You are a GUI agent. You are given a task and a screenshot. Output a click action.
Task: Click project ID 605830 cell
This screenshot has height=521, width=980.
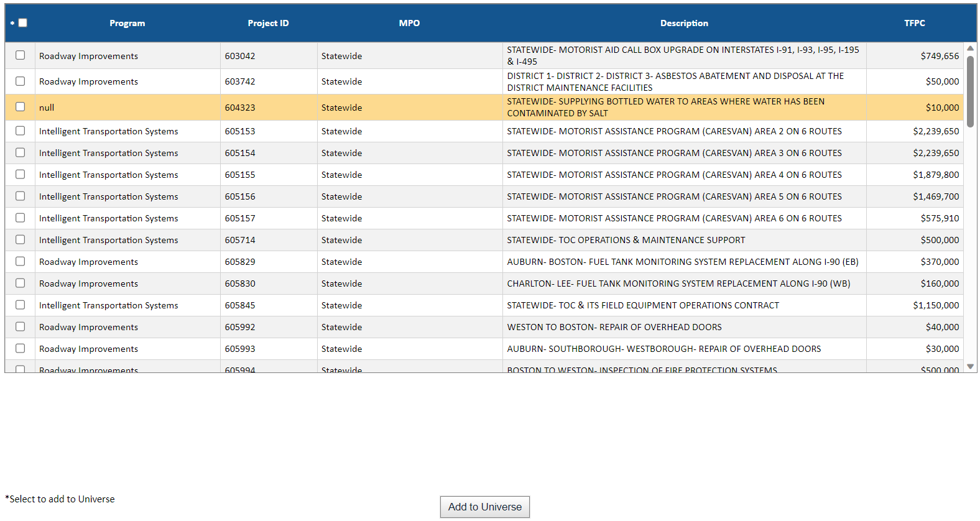(x=240, y=284)
